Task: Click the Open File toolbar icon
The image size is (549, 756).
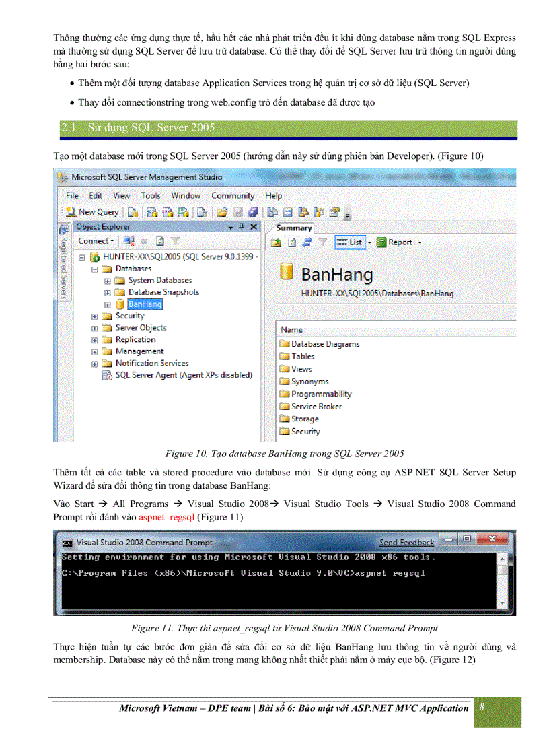Action: (223, 211)
